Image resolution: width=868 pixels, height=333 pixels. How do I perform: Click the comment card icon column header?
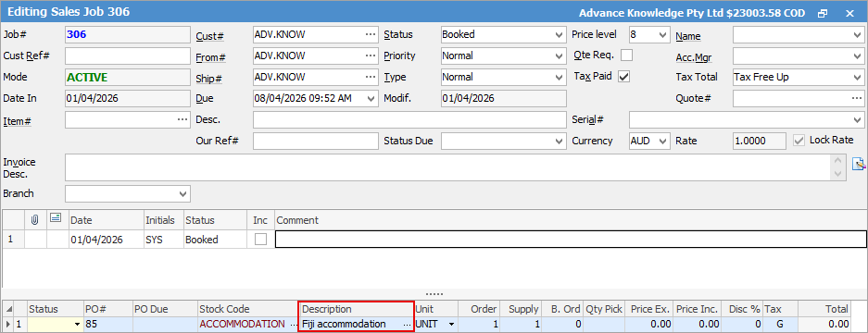57,219
